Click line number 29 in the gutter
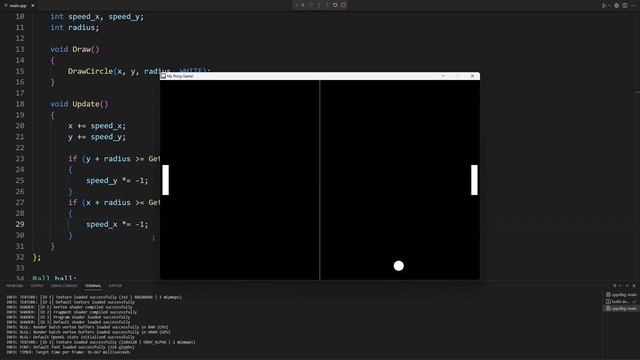The height and width of the screenshot is (360, 640). (x=20, y=224)
